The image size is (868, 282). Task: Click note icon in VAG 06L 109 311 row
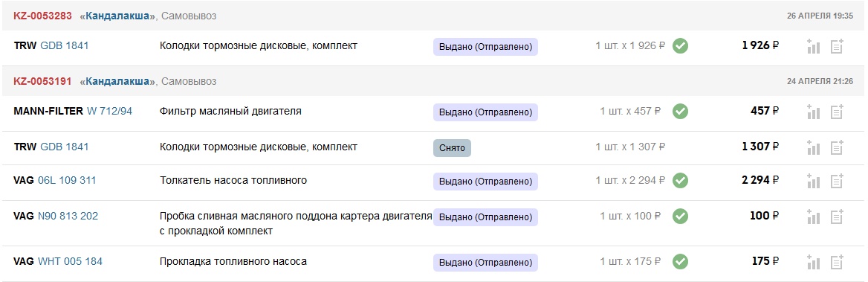[x=837, y=181]
